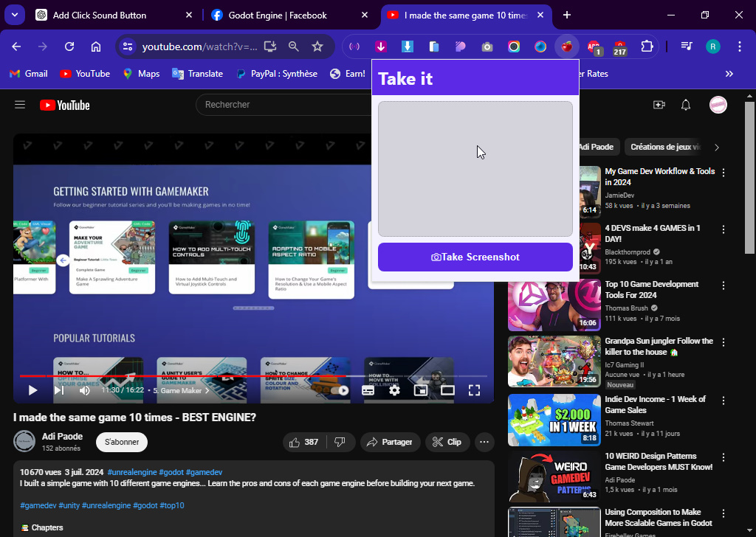Toggle the autoplay switch in the player
The height and width of the screenshot is (537, 756).
(340, 390)
